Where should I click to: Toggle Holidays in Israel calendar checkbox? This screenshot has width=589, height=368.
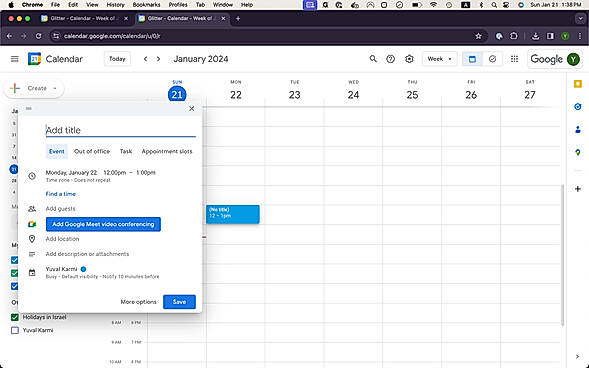[15, 317]
